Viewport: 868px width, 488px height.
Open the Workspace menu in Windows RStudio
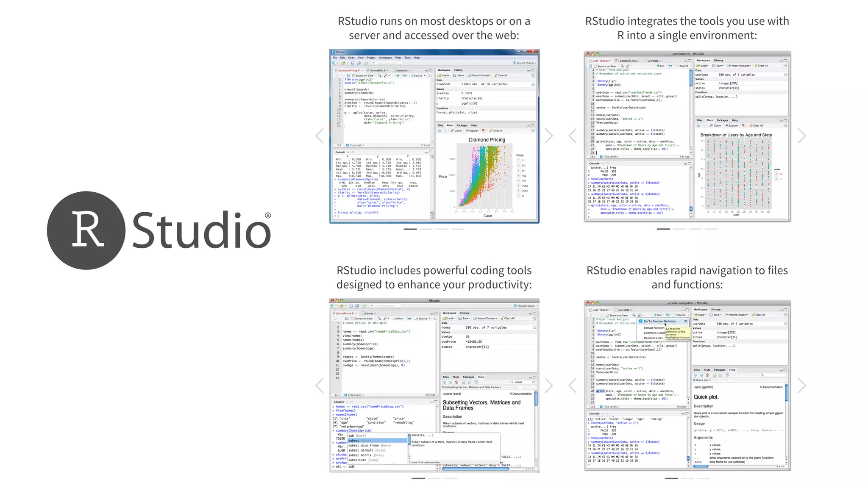(385, 58)
